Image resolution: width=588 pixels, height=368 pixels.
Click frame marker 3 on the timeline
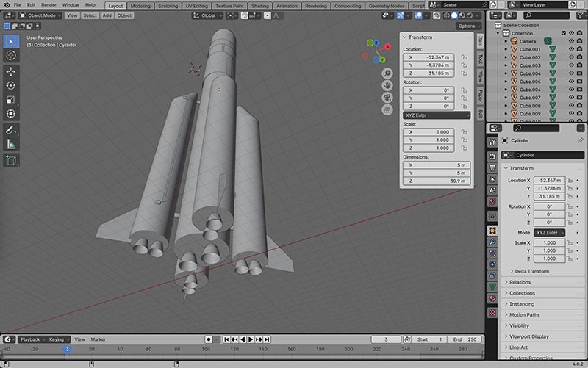click(67, 349)
